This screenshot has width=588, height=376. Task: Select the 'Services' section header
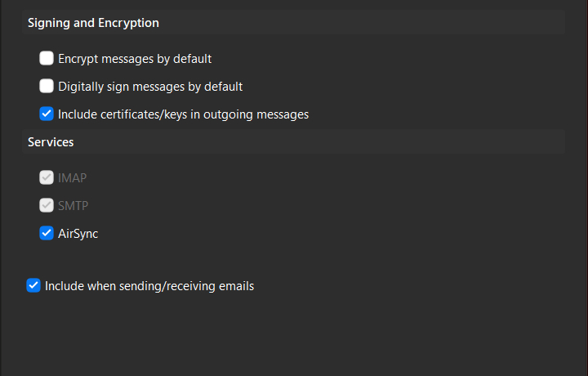51,142
